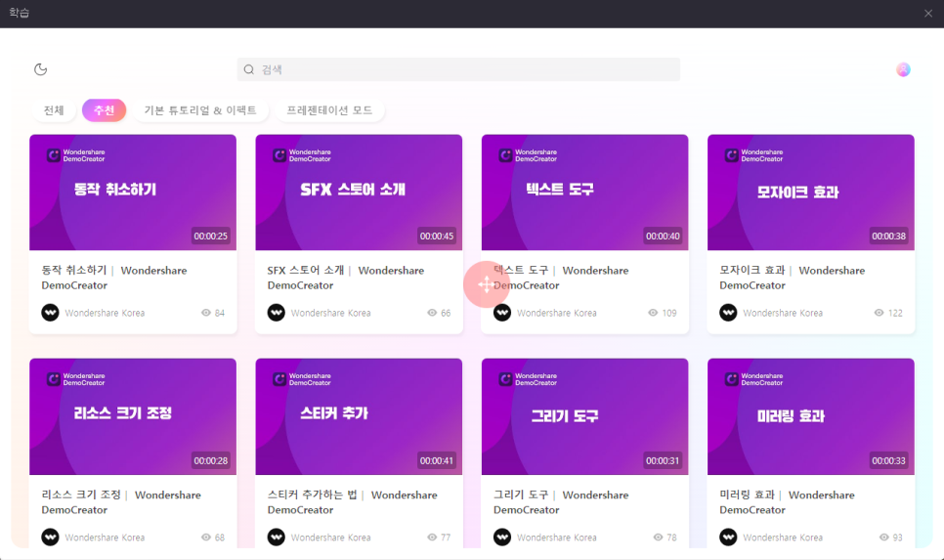944x560 pixels.
Task: Click Wondershare Korea channel icon on 미러링 효과 card
Action: point(728,538)
